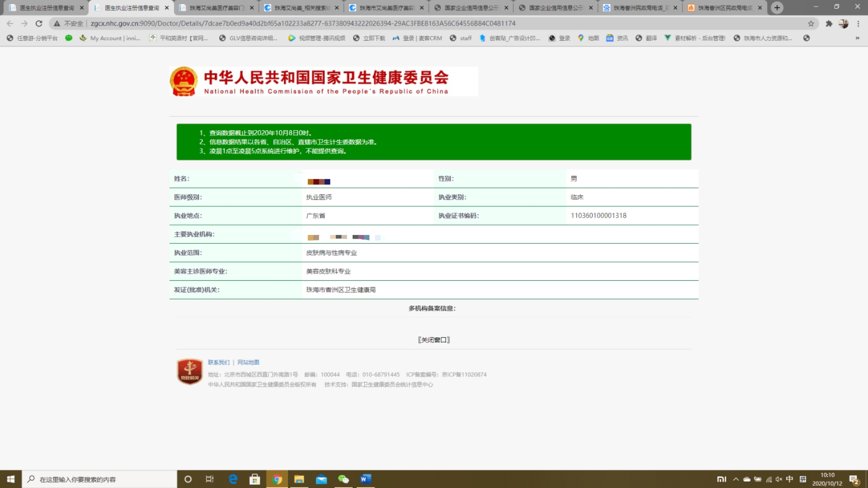Close the 珠海艾尚美_相关搜索 tab
Viewport: 868px width, 488px height.
[337, 8]
